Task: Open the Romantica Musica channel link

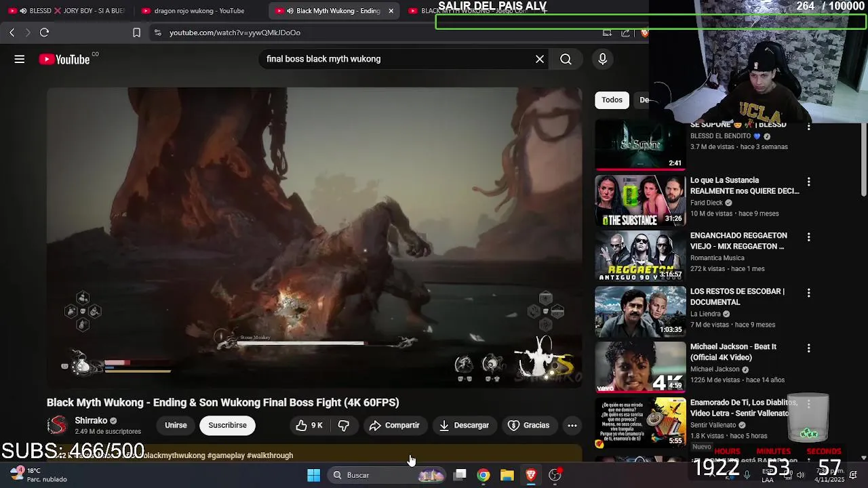Action: [717, 258]
